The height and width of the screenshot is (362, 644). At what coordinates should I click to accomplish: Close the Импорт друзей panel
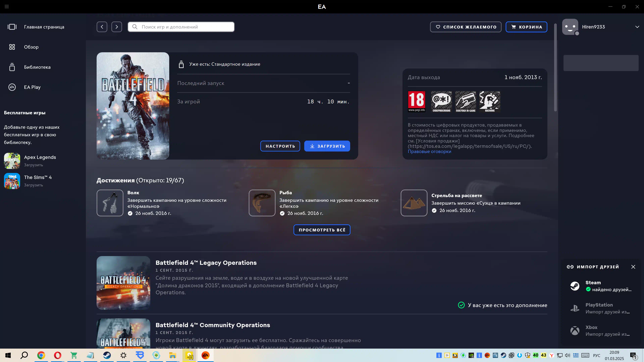pyautogui.click(x=633, y=267)
